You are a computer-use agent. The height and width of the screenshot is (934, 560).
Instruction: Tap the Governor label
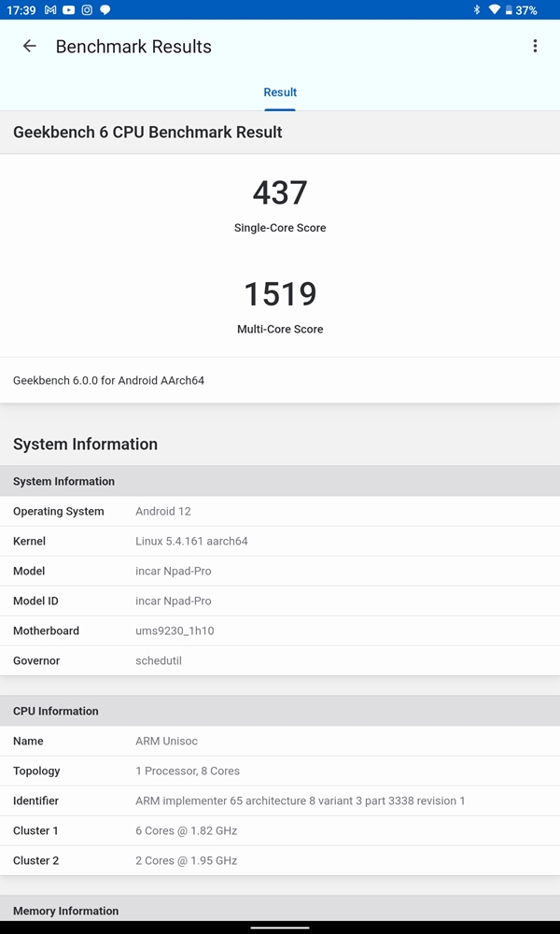point(36,660)
